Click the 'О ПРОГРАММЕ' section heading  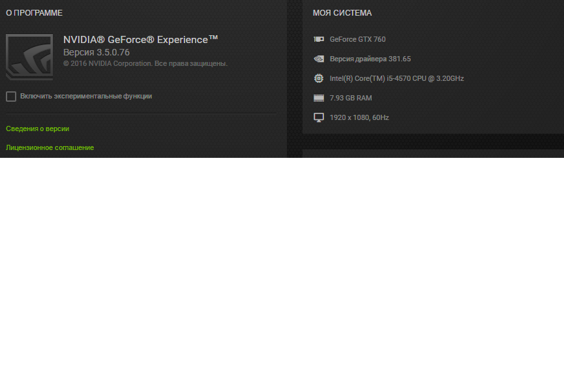click(x=34, y=13)
